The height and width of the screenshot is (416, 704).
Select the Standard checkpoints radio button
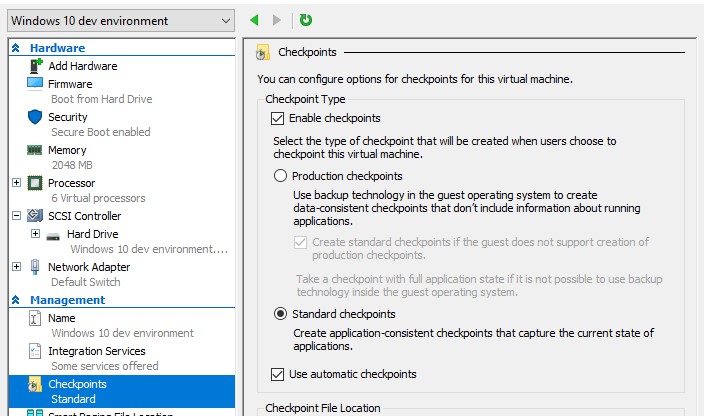[280, 314]
